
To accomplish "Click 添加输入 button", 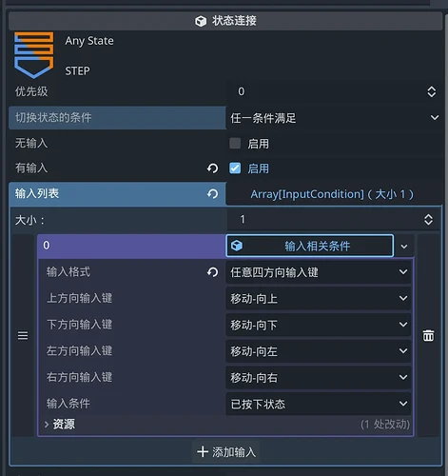I will (x=226, y=452).
